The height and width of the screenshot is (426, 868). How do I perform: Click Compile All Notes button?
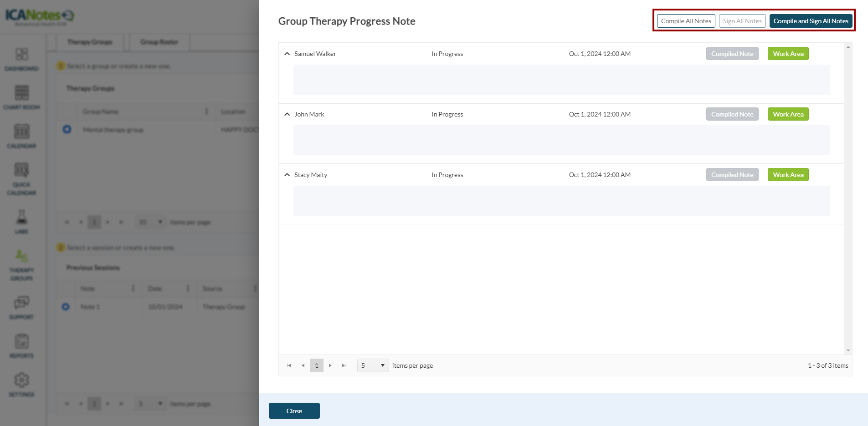[686, 21]
